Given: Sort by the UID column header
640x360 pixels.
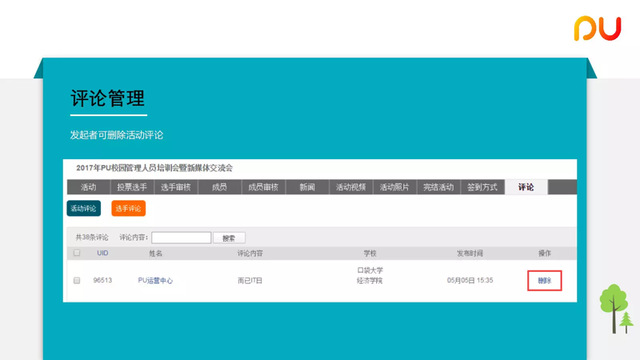Looking at the screenshot, I should 102,253.
